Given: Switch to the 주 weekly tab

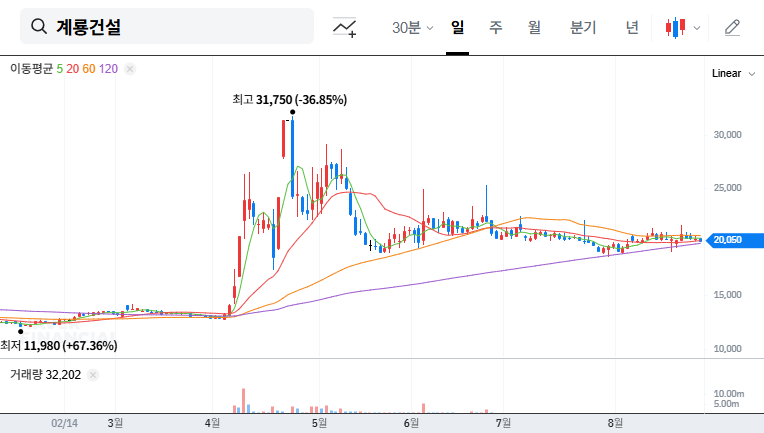Looking at the screenshot, I should coord(496,27).
